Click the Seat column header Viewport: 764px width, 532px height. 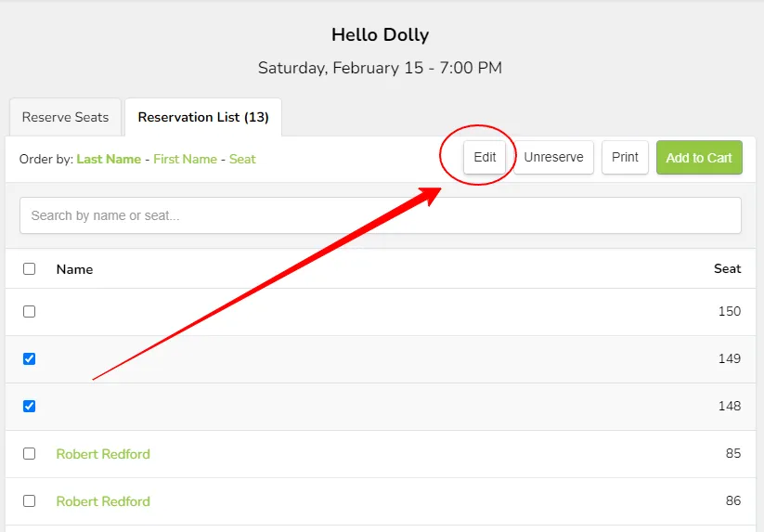coord(728,269)
